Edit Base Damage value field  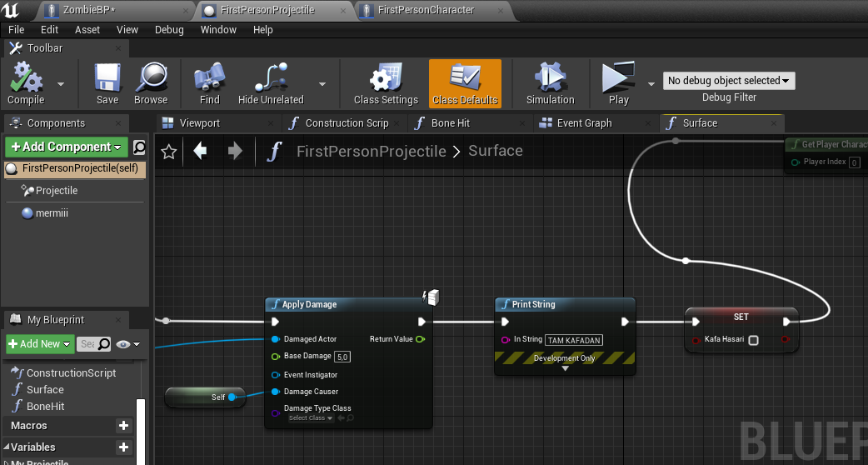tap(342, 357)
